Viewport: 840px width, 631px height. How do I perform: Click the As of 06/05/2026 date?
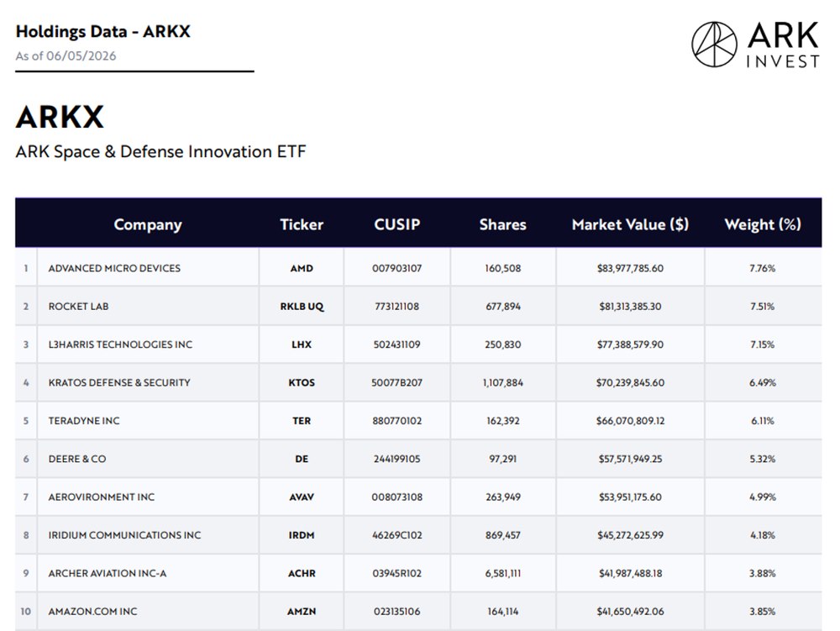(x=66, y=55)
